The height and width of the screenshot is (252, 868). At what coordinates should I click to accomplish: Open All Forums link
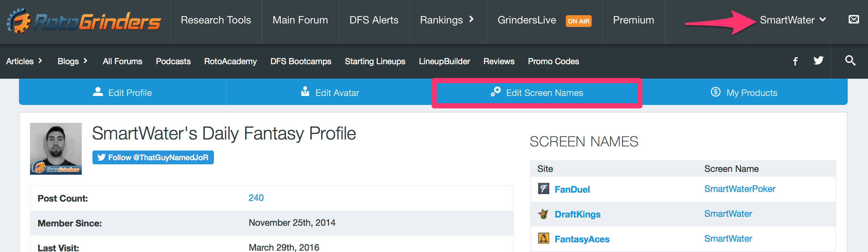[122, 61]
